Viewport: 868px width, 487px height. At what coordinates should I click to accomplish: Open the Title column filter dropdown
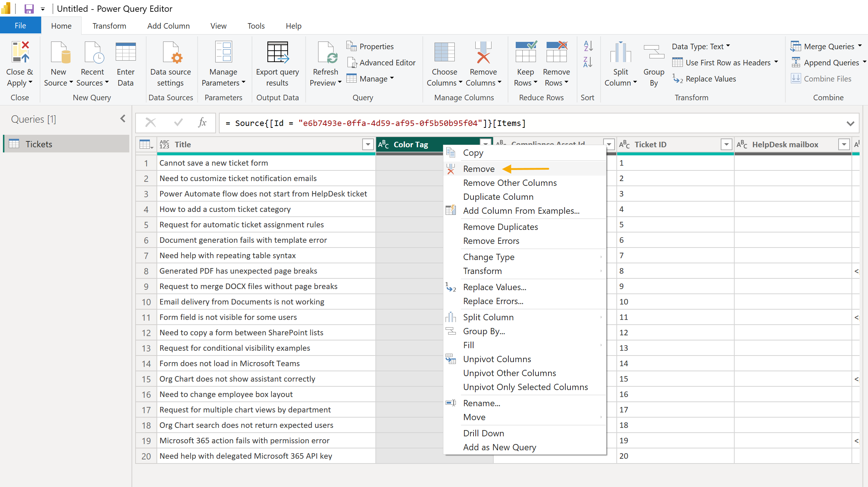pos(368,145)
